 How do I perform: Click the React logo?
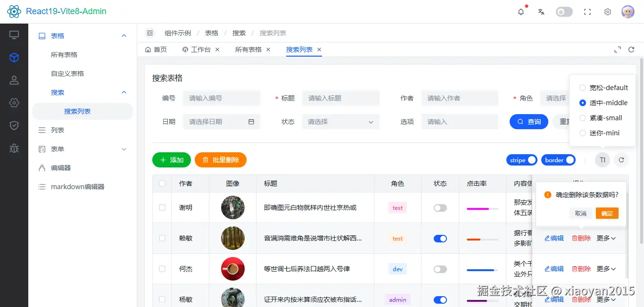(x=14, y=11)
